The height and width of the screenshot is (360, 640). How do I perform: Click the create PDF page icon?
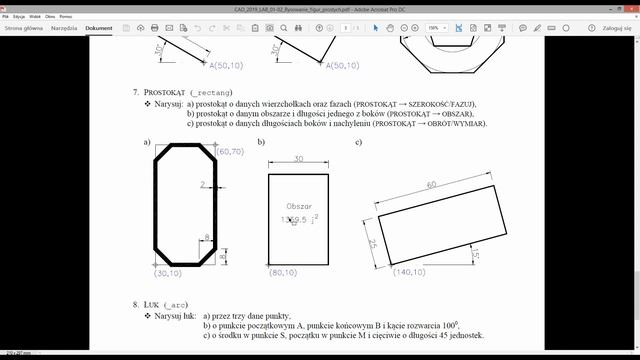pos(183,28)
